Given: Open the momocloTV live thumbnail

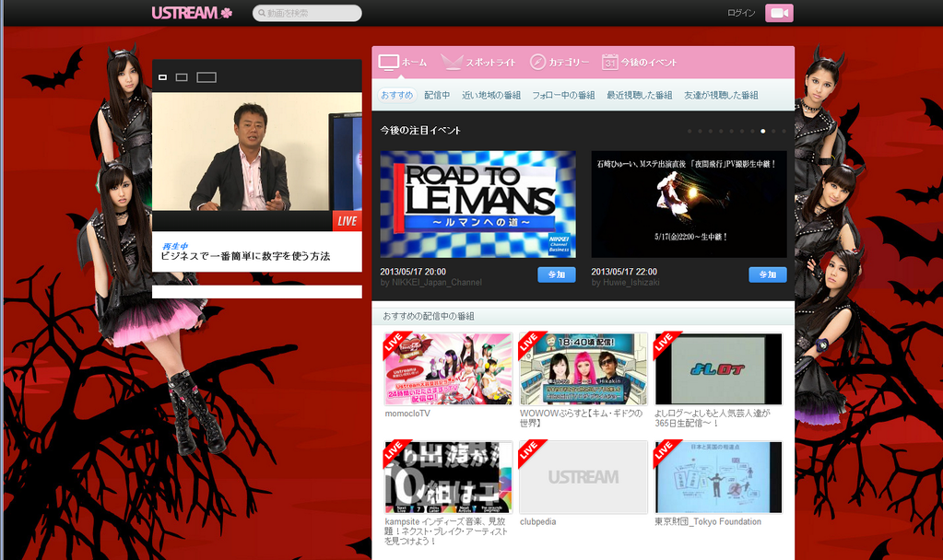Looking at the screenshot, I should coord(448,368).
